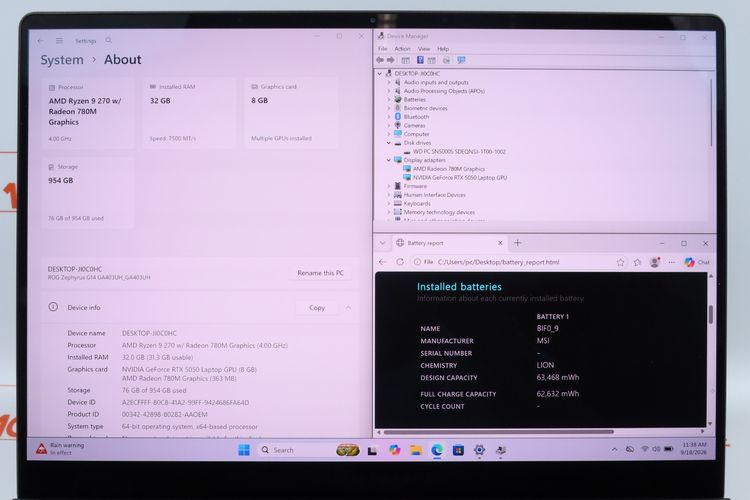Open a new browser tab with plus

coord(518,243)
